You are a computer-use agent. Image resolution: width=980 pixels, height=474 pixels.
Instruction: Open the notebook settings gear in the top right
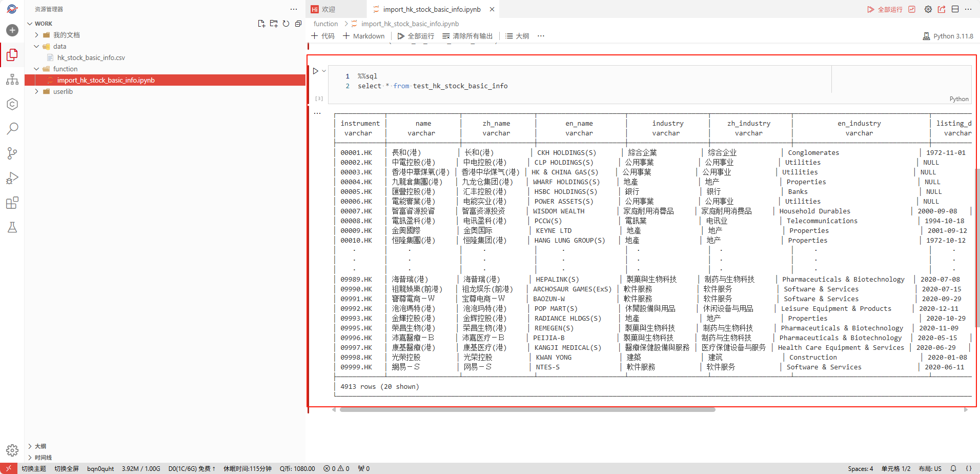coord(928,9)
